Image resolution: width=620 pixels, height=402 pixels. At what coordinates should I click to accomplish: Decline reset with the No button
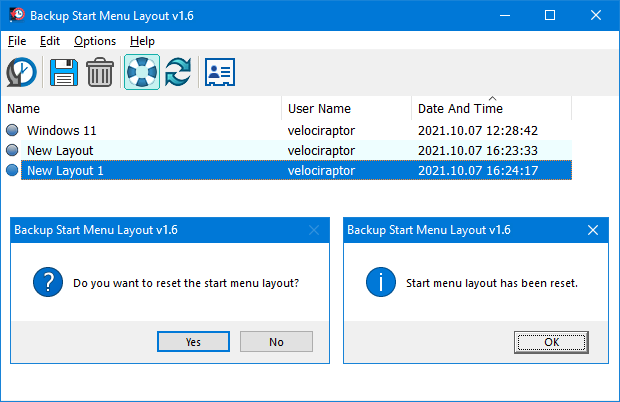(x=276, y=342)
